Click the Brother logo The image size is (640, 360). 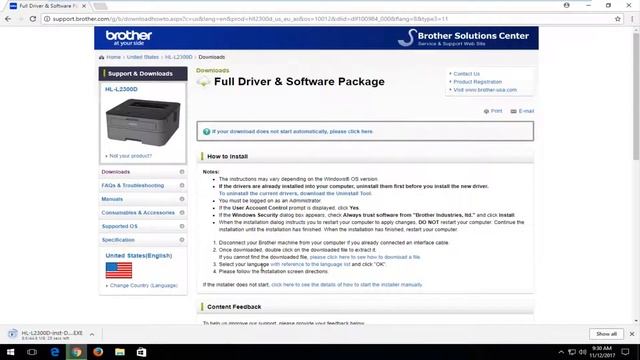coord(129,38)
